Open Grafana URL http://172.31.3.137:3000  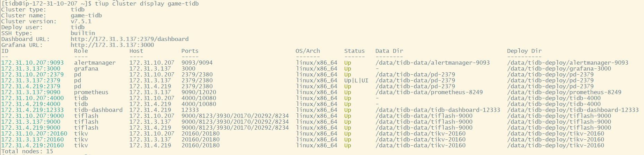(112, 45)
